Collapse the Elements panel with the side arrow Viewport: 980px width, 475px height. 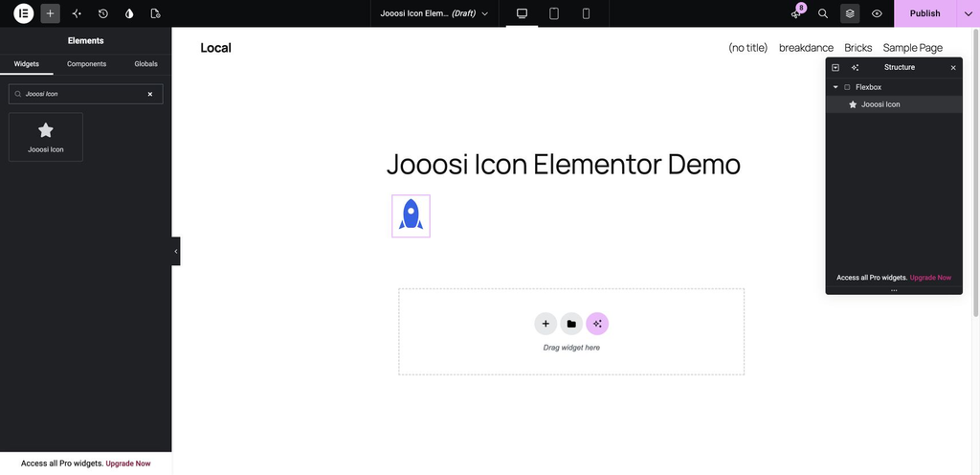pos(176,251)
